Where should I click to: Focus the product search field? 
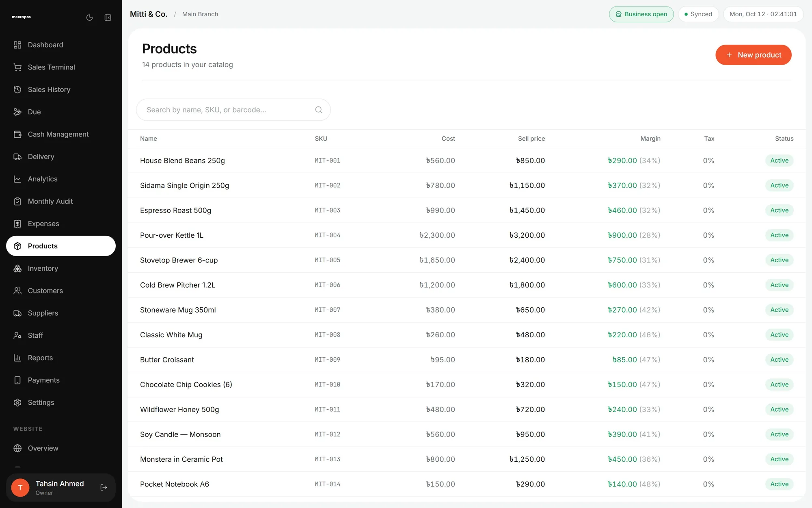click(233, 110)
